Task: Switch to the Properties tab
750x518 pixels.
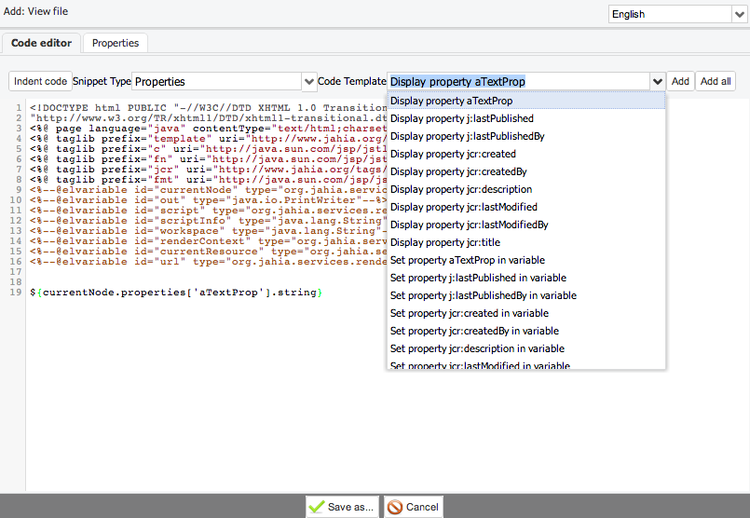Action: click(x=115, y=43)
